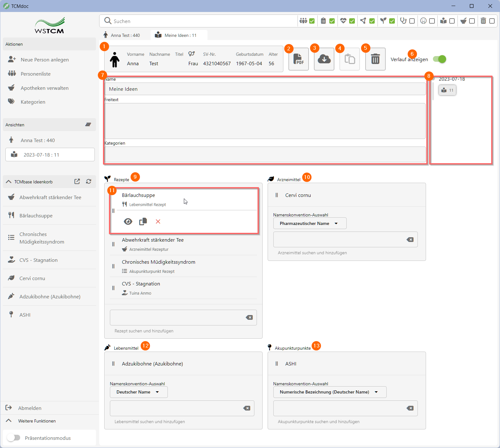This screenshot has width=500, height=448.
Task: Open Numerische Bezeichnung dropdown
Action: point(330,392)
